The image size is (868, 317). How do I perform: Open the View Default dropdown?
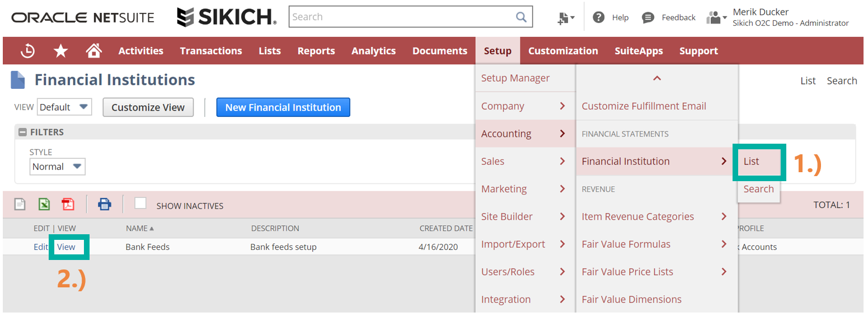pyautogui.click(x=64, y=107)
